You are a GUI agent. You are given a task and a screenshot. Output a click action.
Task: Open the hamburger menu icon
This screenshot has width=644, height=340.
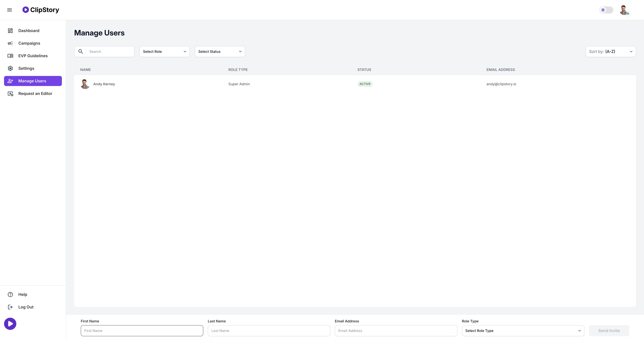[10, 10]
